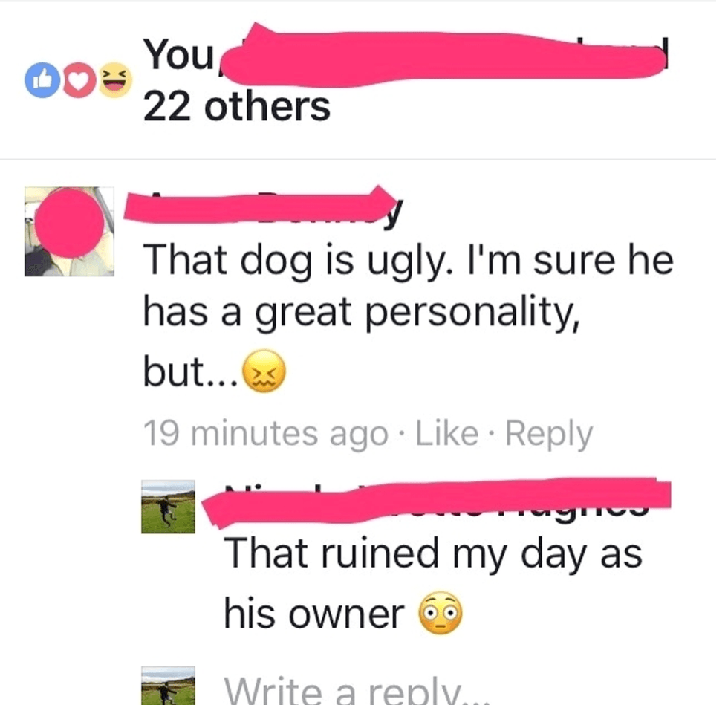
Task: Click the avatar beside "Write a reply..."
Action: coord(168,686)
